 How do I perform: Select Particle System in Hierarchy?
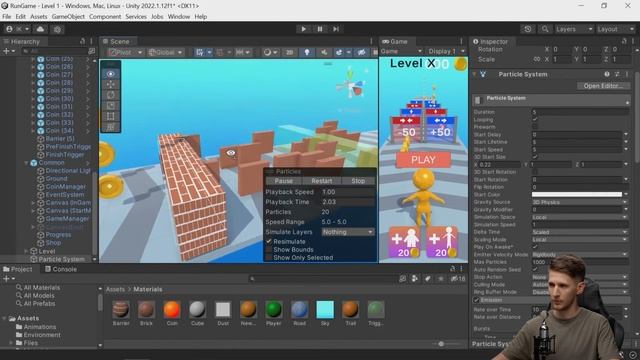pos(62,259)
